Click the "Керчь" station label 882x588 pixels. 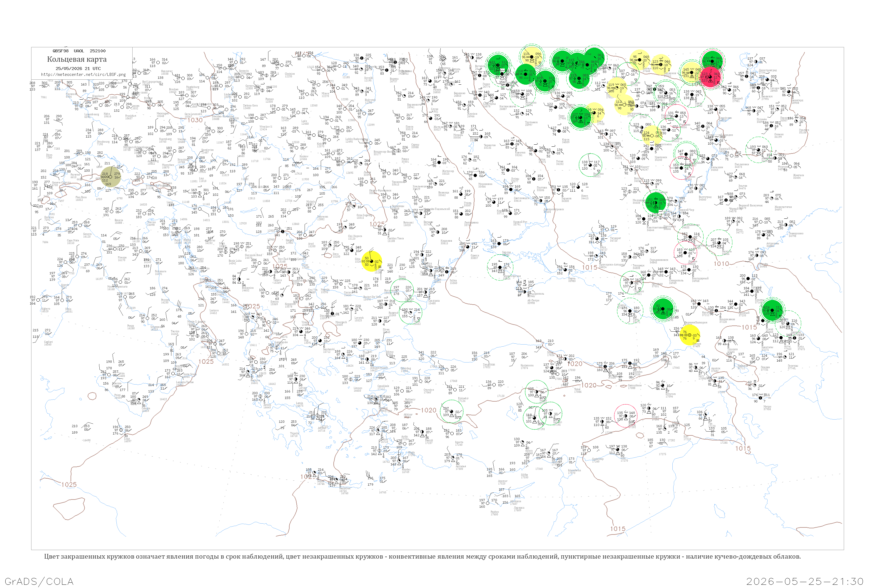[x=572, y=279]
